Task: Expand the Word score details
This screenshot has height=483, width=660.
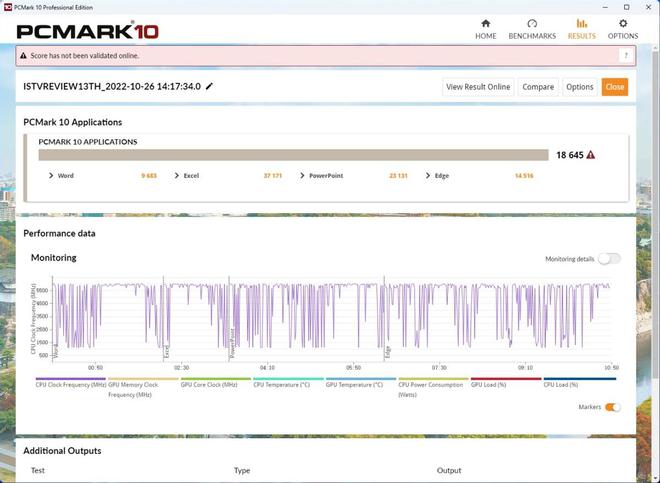Action: coord(51,176)
